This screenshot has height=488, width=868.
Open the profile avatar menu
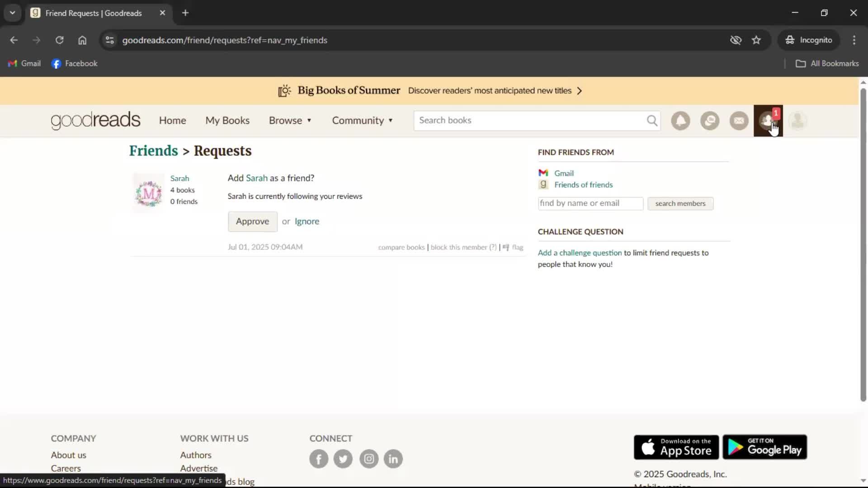797,121
